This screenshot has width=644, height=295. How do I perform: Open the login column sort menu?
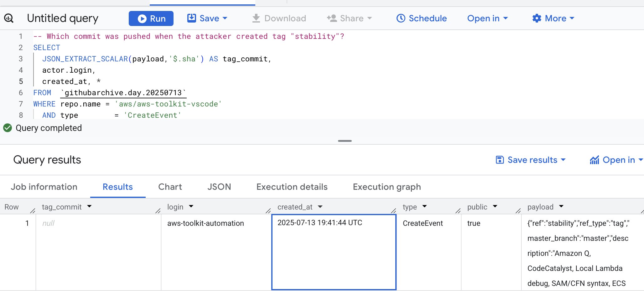[191, 206]
